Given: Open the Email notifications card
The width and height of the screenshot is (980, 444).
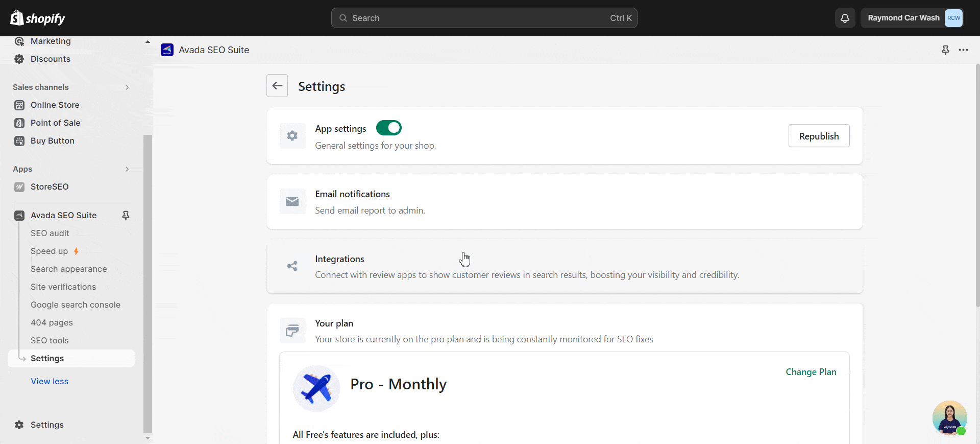Looking at the screenshot, I should click(x=565, y=202).
